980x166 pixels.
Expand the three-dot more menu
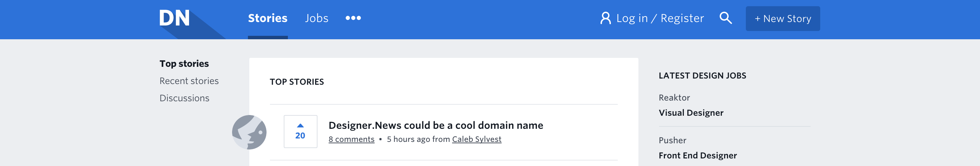(353, 18)
